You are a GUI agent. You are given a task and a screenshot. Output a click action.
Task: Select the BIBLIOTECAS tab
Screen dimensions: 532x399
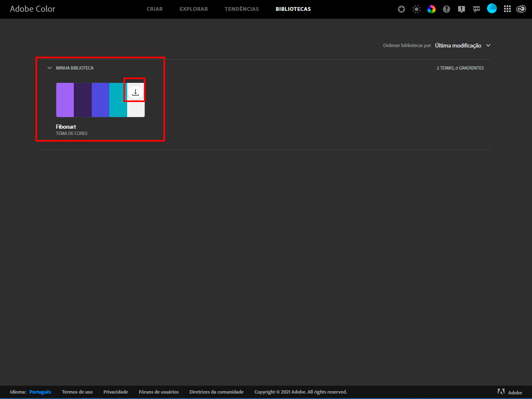[x=293, y=9]
